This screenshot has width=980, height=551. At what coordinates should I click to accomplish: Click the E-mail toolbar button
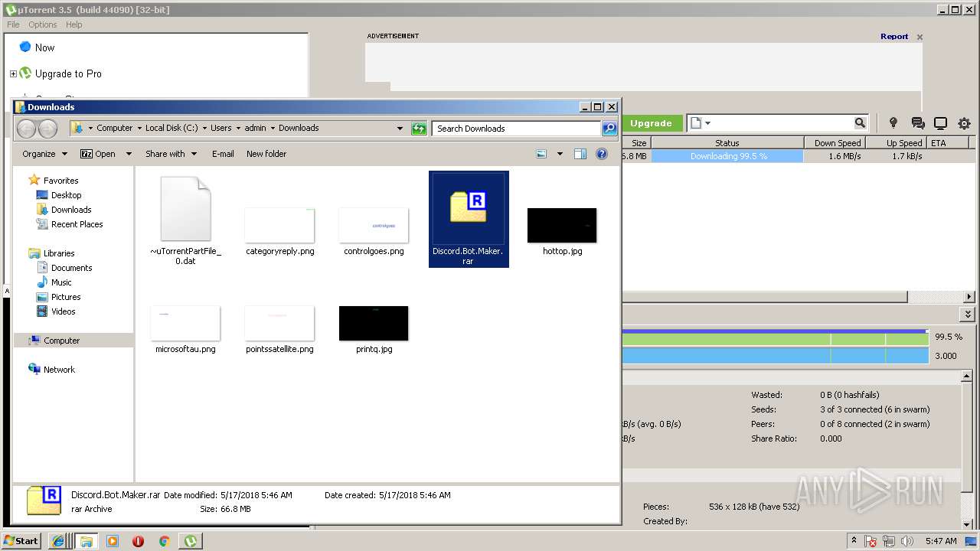[223, 154]
